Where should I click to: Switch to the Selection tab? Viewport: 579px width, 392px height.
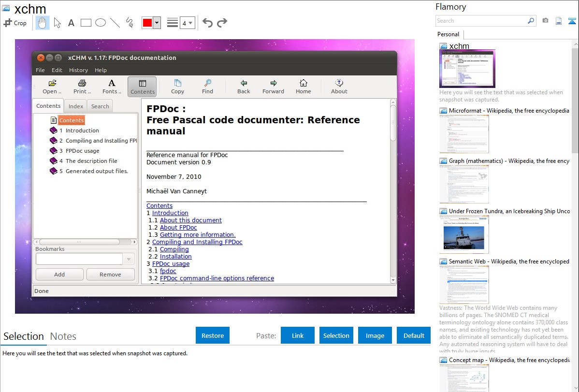click(x=24, y=336)
